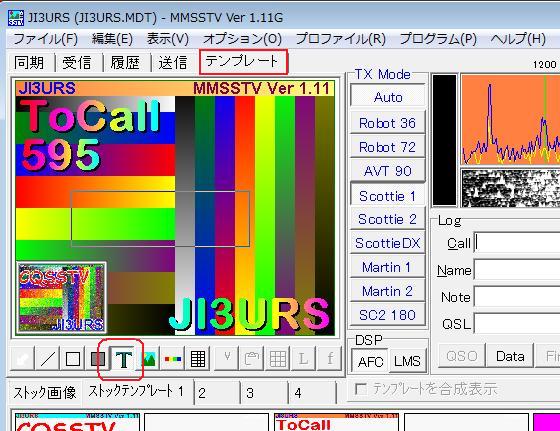560x431 pixels.
Task: Open the ファイル(F) menu
Action: click(x=45, y=39)
